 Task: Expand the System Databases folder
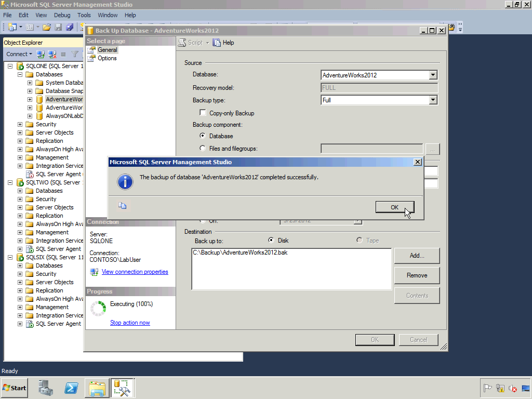30,83
